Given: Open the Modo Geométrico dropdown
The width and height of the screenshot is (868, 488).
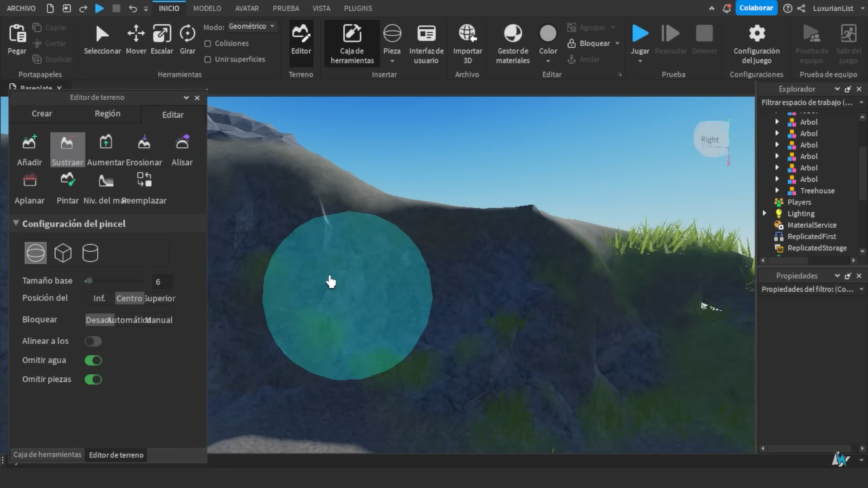Looking at the screenshot, I should tap(252, 25).
